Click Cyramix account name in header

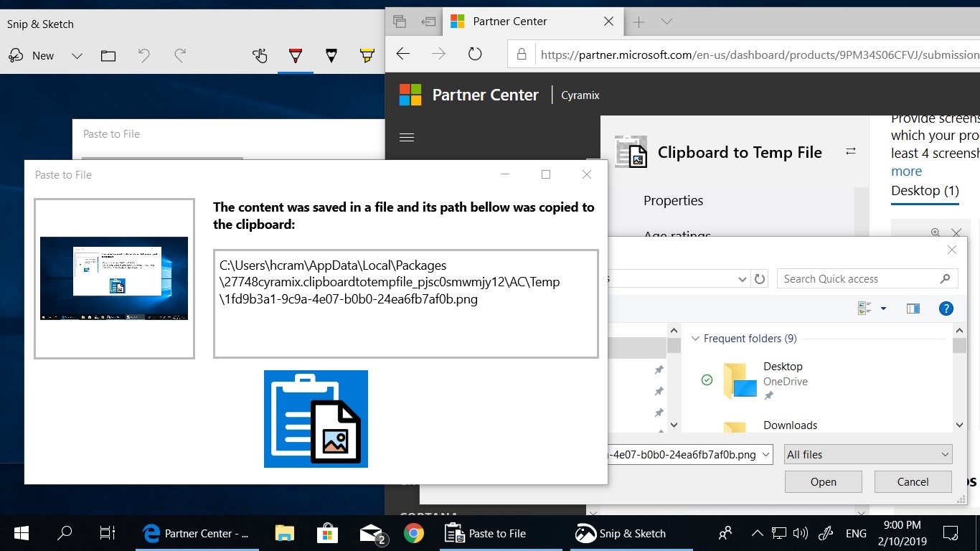580,95
